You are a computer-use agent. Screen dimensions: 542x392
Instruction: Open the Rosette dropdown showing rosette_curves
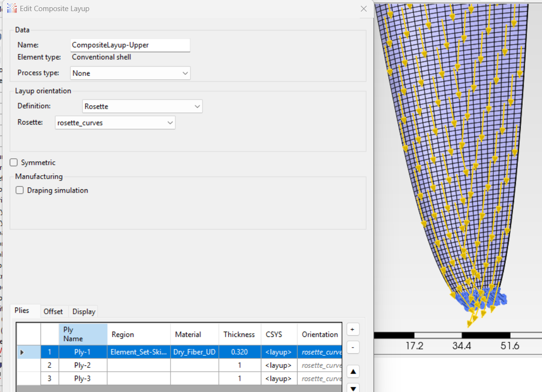pos(115,123)
